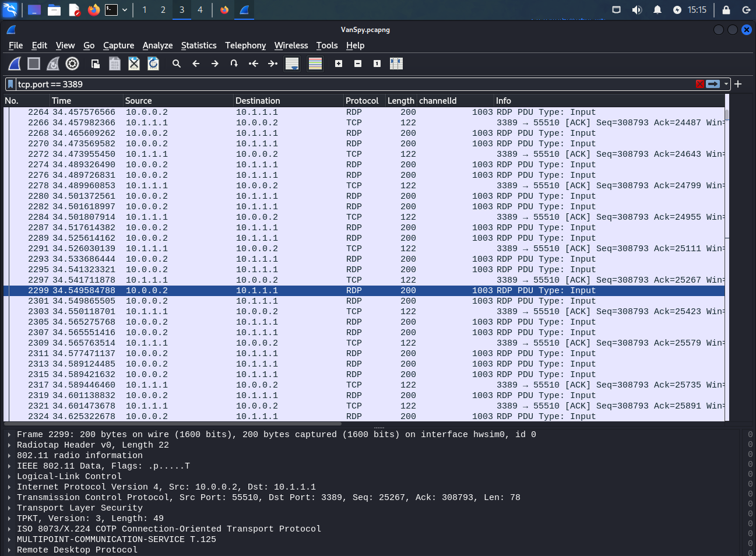Image resolution: width=756 pixels, height=556 pixels.
Task: Sort by the channelId column header
Action: (456, 101)
